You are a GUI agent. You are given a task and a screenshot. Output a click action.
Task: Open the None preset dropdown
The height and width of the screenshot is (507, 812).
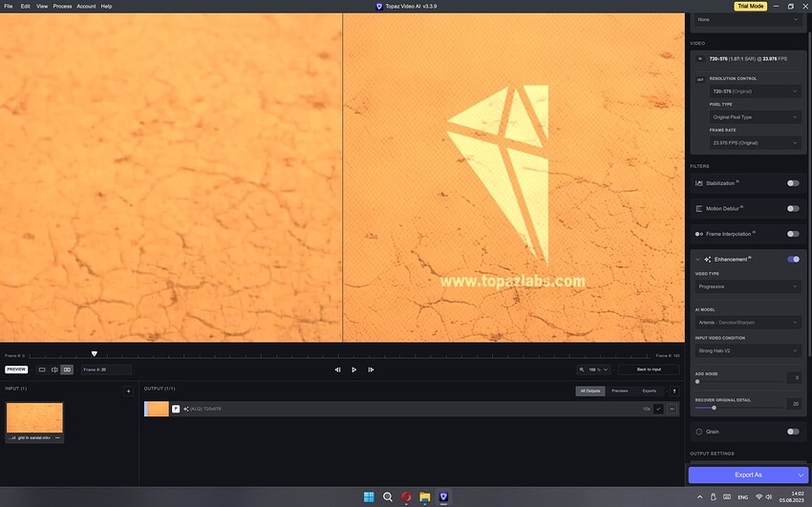point(748,20)
